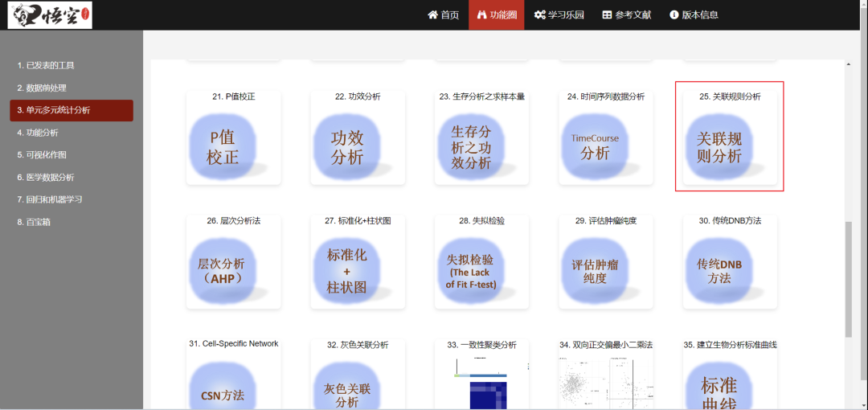Click the scrollbar up arrow of the tool list

coord(849,65)
